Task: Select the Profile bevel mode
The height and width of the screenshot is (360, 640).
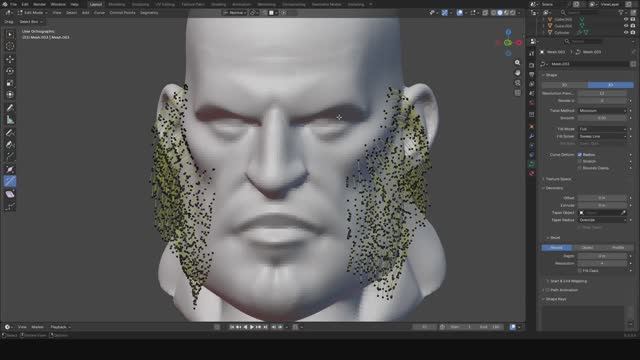Action: 618,247
